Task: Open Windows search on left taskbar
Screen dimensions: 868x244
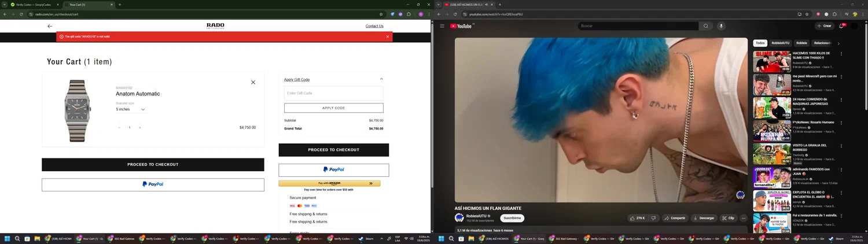Action: pos(17,238)
